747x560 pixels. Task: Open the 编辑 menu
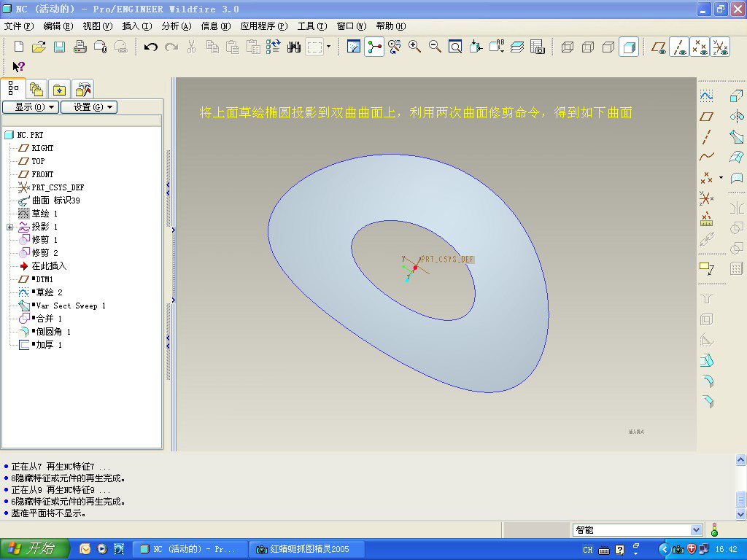(x=58, y=26)
